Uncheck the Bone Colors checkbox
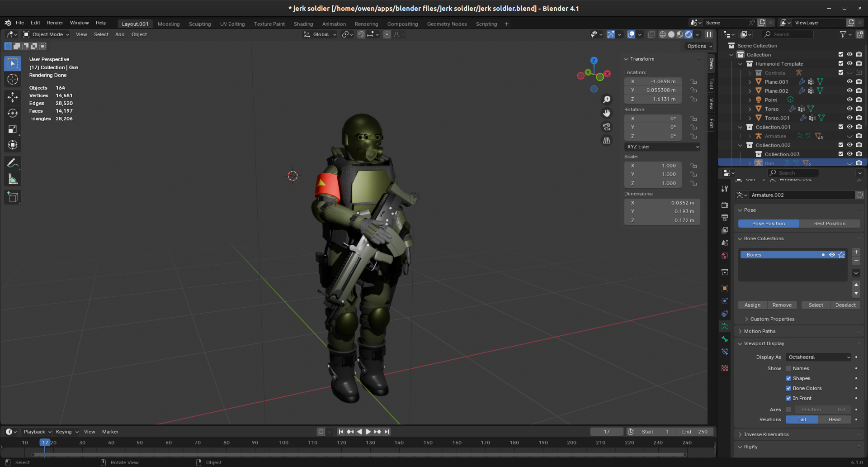The width and height of the screenshot is (868, 467). [x=788, y=388]
